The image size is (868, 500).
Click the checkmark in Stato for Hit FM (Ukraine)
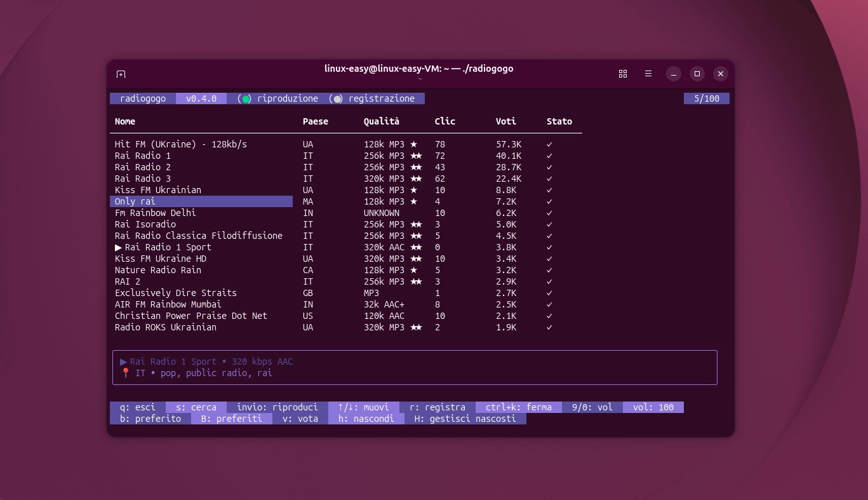tap(549, 144)
